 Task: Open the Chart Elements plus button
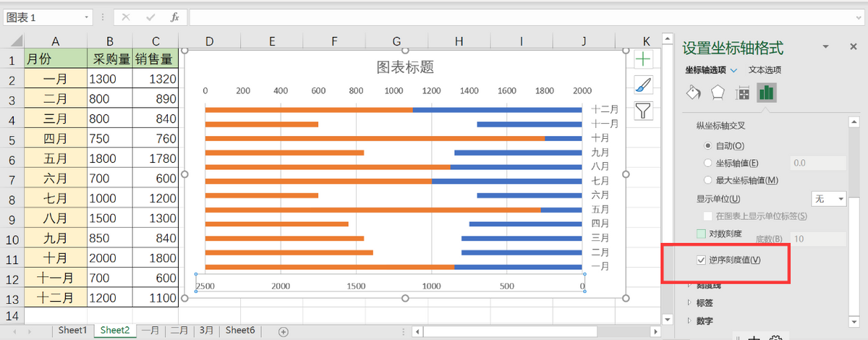[x=643, y=59]
